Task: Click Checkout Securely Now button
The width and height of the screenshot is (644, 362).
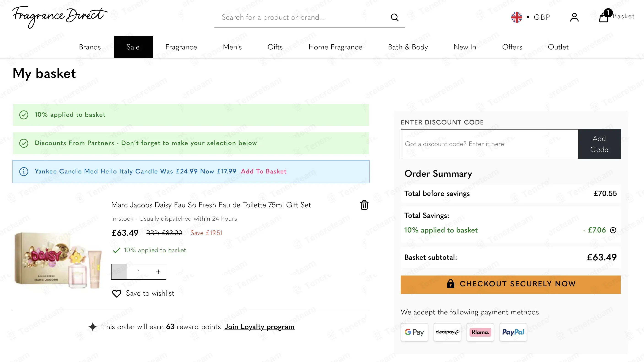Action: 511,284
